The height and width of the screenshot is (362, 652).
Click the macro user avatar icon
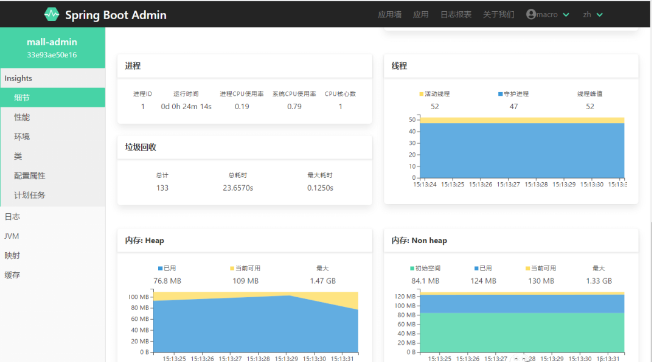531,15
